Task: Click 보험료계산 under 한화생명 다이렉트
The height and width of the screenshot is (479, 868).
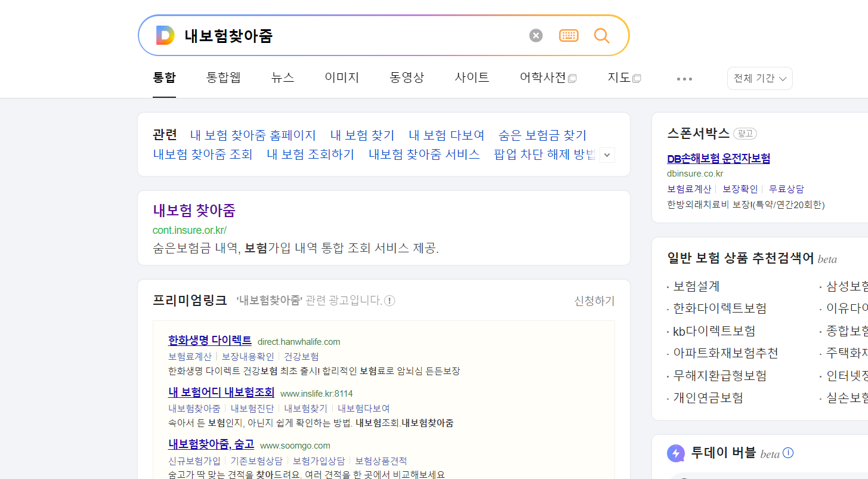Action: 190,357
